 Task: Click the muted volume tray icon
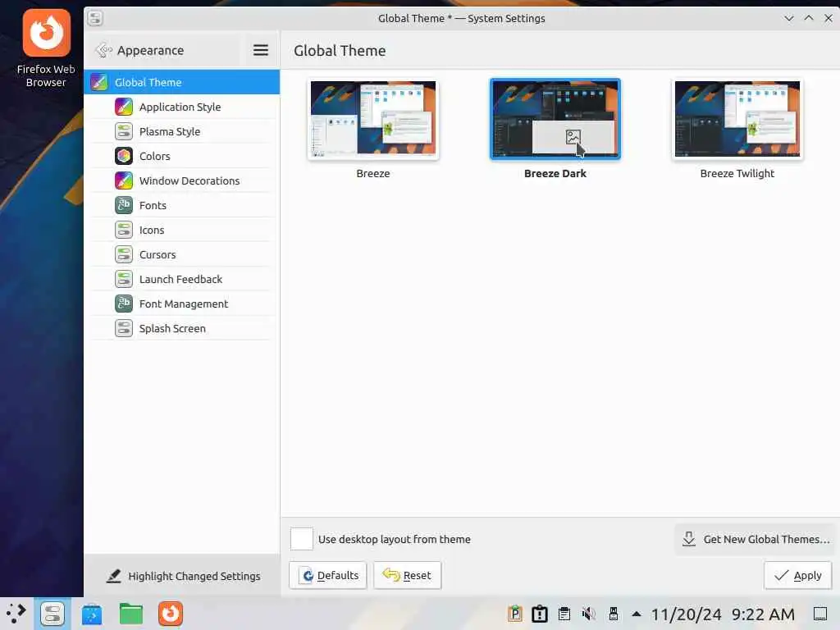point(589,614)
